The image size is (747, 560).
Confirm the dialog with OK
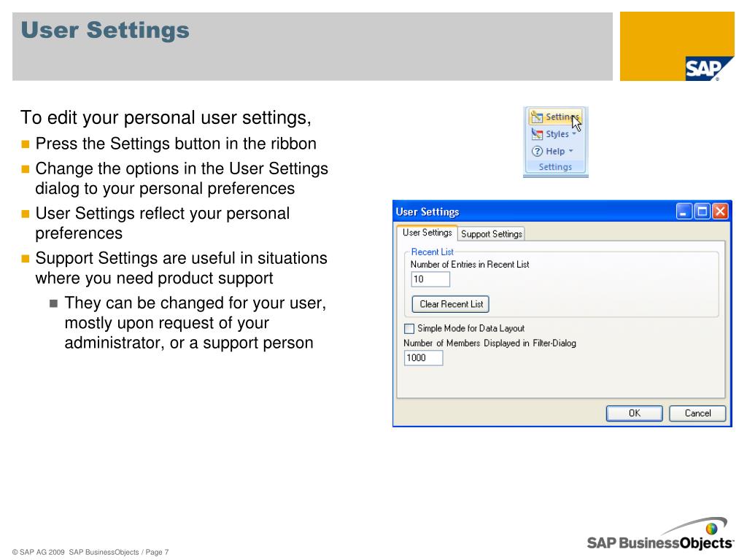click(634, 413)
